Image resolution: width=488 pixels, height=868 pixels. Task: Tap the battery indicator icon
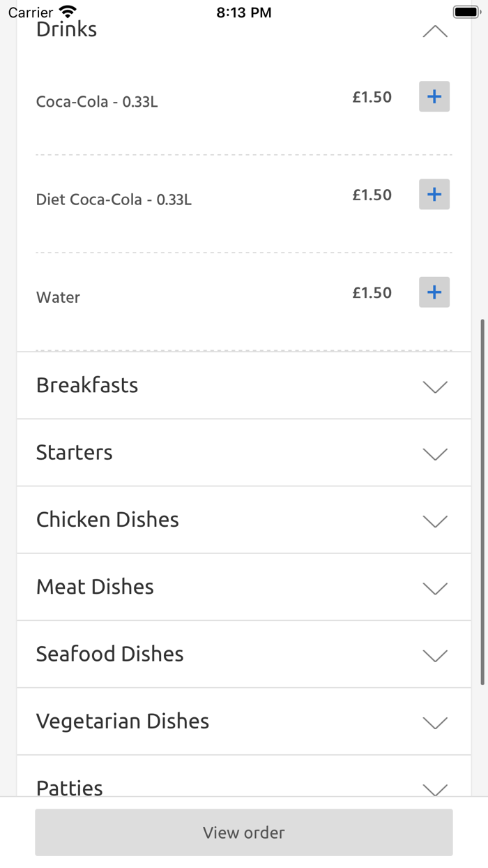[x=465, y=10]
